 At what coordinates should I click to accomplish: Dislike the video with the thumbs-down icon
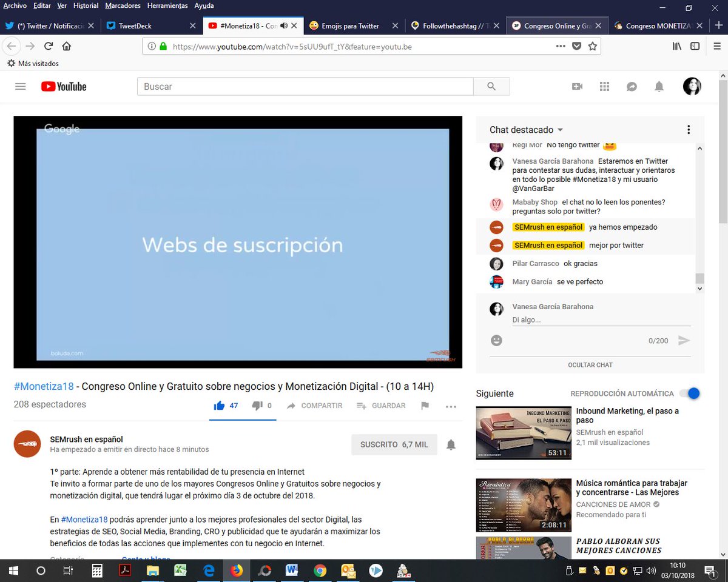point(257,406)
